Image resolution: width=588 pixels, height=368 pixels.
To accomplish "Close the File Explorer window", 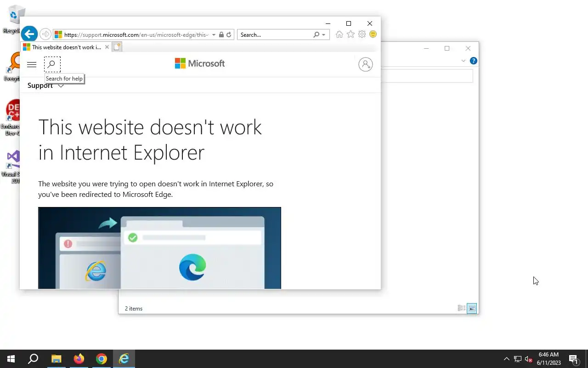I will coord(468,48).
